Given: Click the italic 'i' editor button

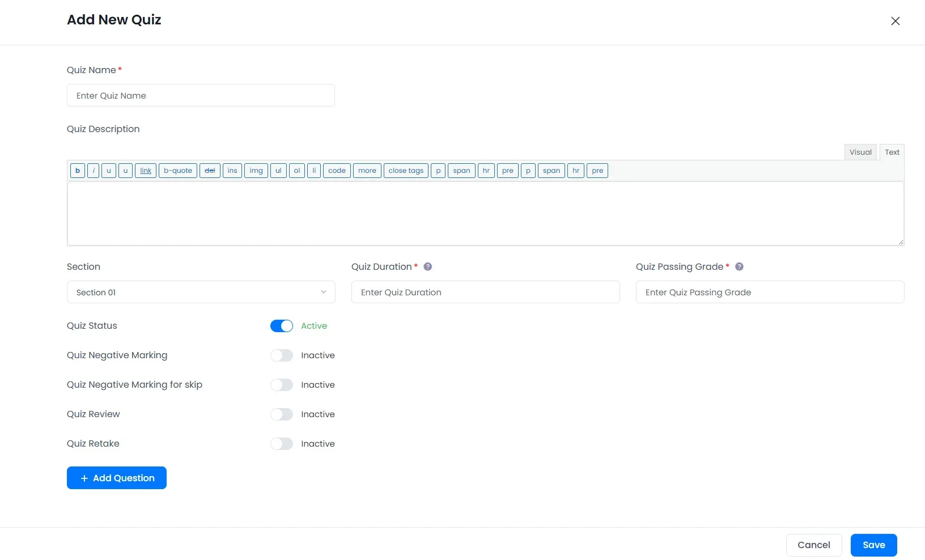Looking at the screenshot, I should click(x=94, y=171).
